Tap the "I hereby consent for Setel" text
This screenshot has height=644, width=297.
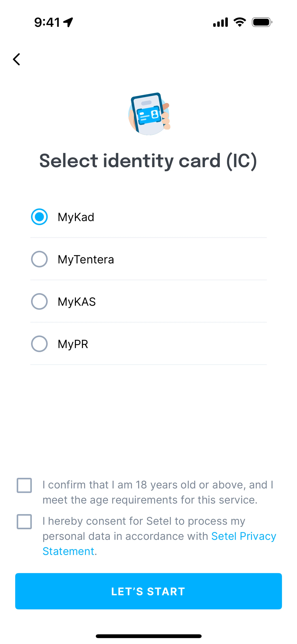click(144, 521)
